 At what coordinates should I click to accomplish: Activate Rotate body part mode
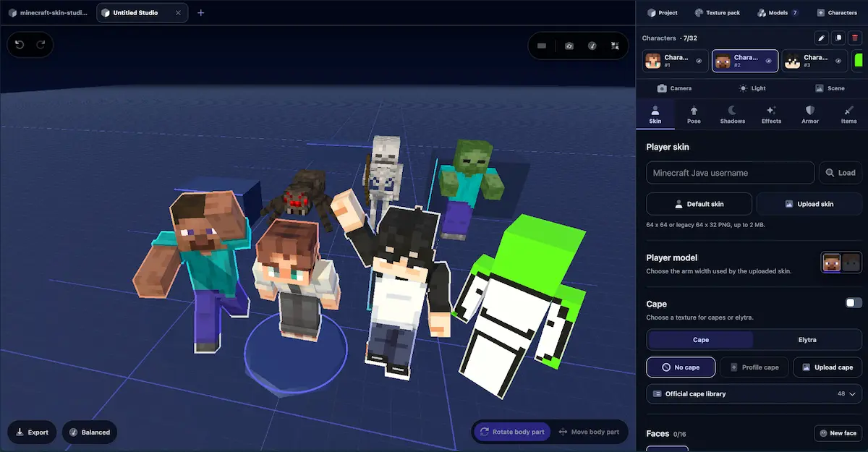512,432
